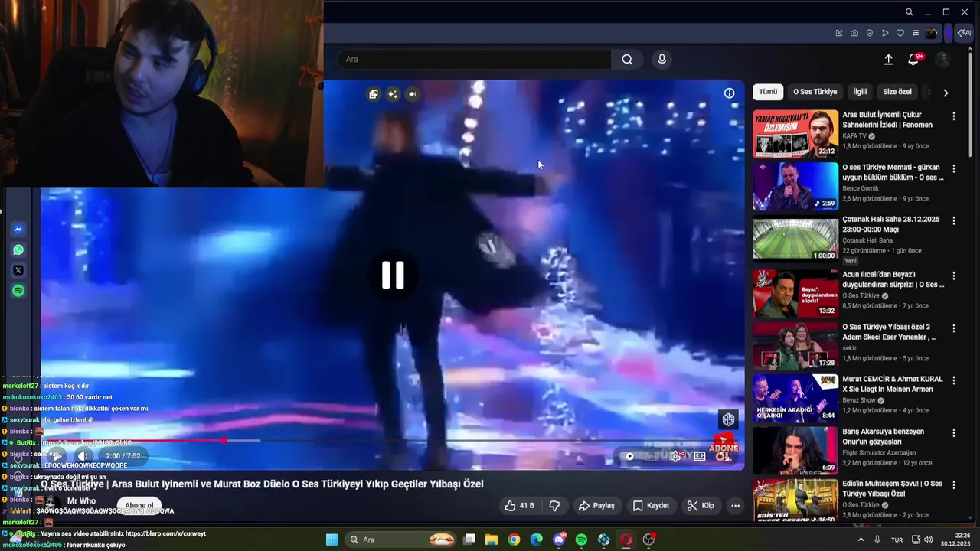
Task: Open video info card icon
Action: pos(729,93)
